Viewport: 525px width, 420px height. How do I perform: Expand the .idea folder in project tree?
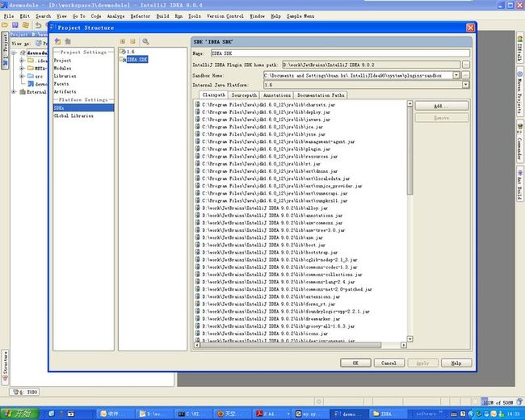tap(22, 61)
